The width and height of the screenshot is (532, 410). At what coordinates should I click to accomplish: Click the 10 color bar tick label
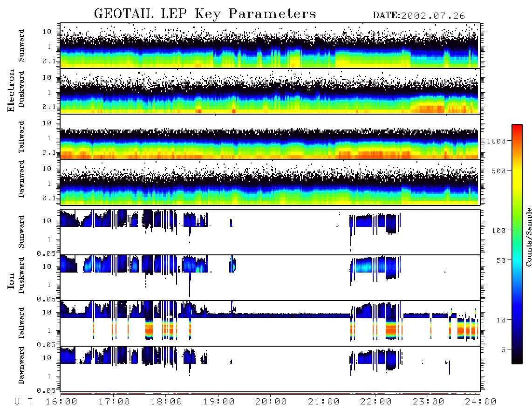pos(501,320)
